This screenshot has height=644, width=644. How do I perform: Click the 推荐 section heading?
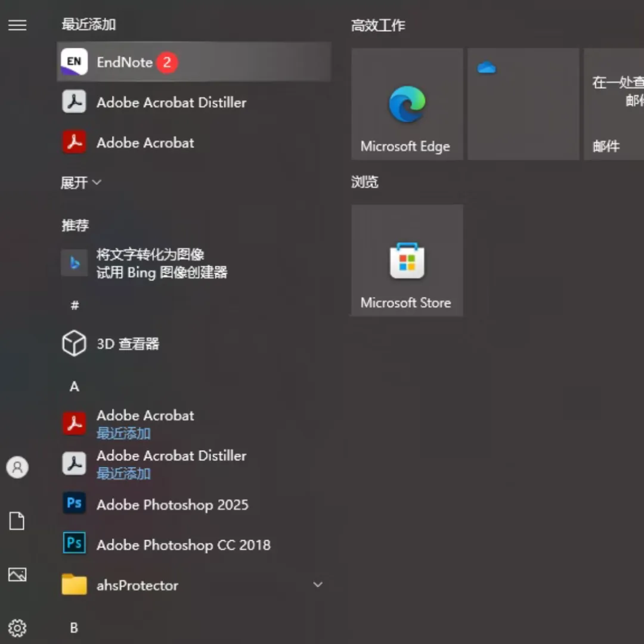tap(75, 225)
